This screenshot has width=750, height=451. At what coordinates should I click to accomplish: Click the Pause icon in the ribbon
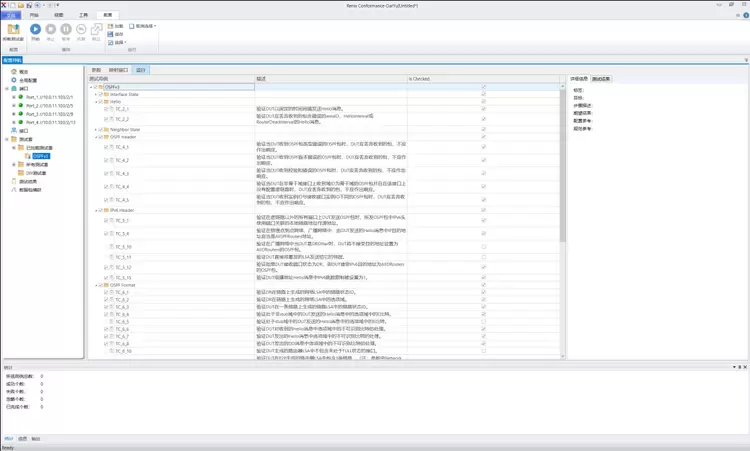66,31
